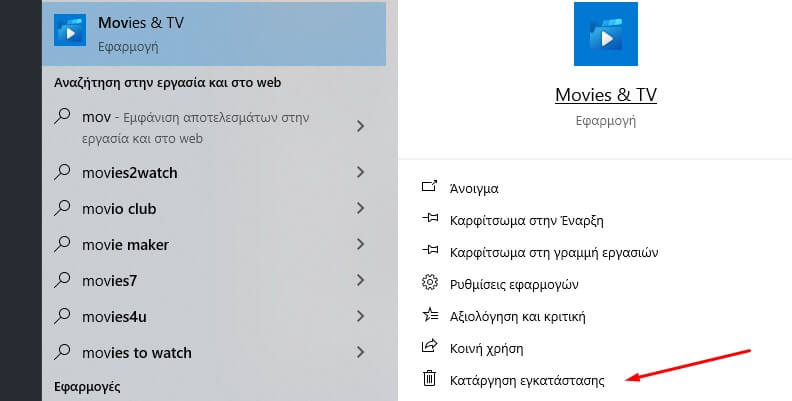
Task: Select the Άνοιγμα option
Action: 474,188
